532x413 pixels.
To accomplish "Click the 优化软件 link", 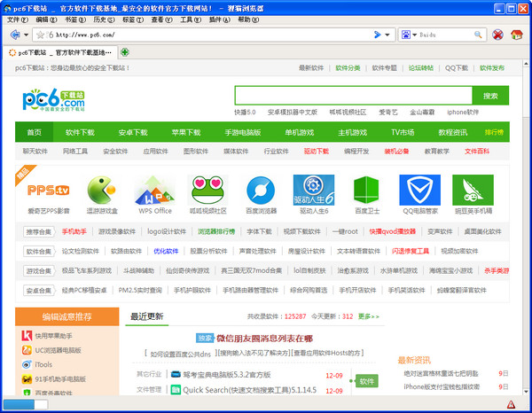I will (x=166, y=252).
